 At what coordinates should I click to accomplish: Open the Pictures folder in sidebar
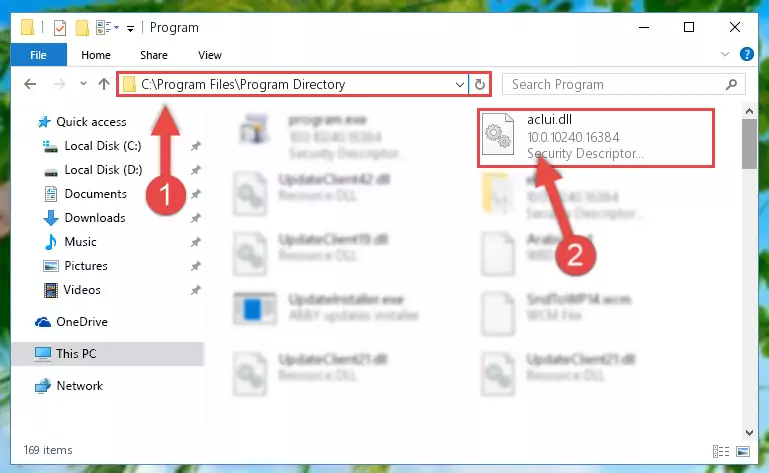coord(86,266)
